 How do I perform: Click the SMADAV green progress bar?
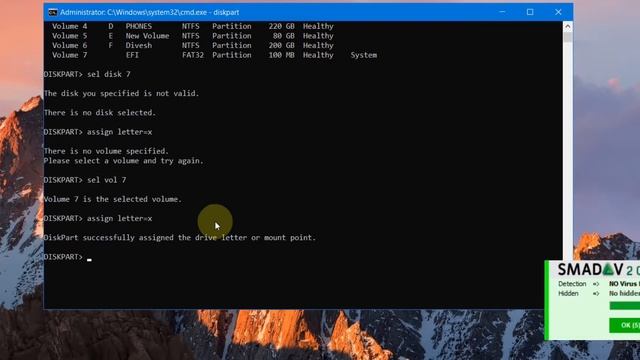625,306
